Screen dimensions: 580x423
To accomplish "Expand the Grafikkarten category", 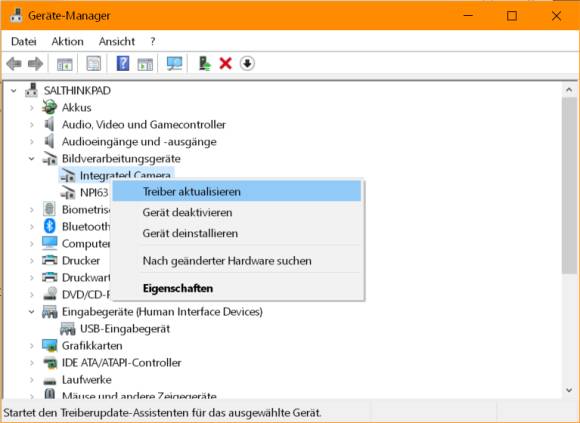I will click(32, 346).
